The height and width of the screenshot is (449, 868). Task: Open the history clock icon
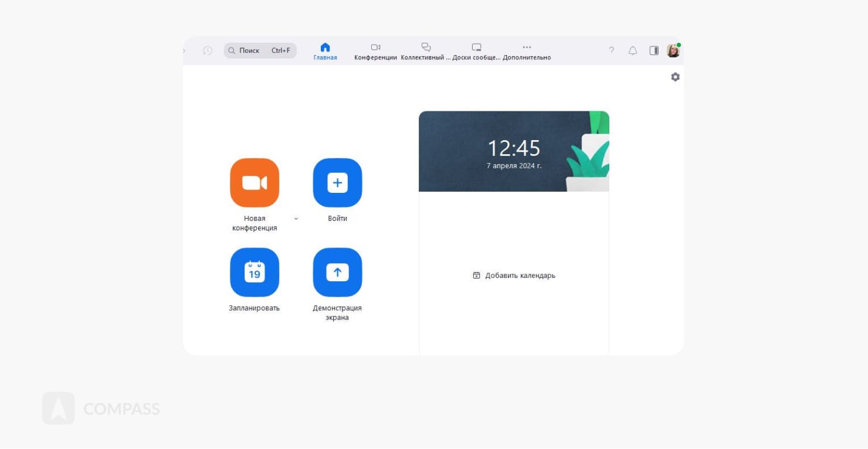pyautogui.click(x=208, y=50)
